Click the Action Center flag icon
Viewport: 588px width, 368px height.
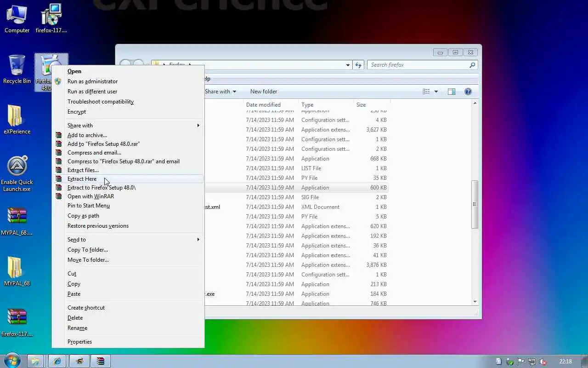pos(521,362)
